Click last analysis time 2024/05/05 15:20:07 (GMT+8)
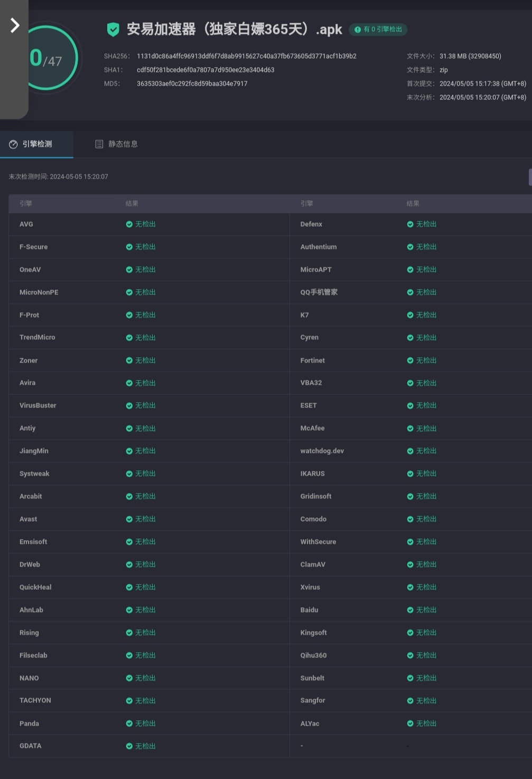The image size is (532, 779). click(x=483, y=97)
